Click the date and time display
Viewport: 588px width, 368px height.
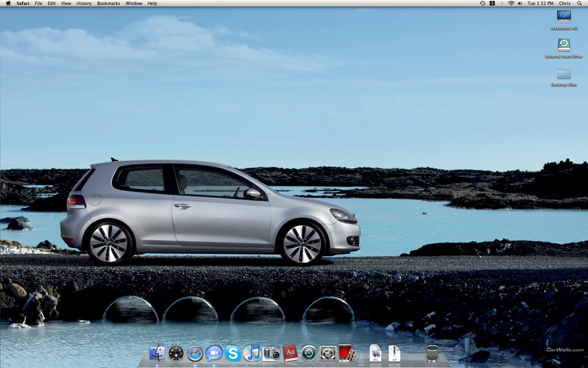[540, 3]
